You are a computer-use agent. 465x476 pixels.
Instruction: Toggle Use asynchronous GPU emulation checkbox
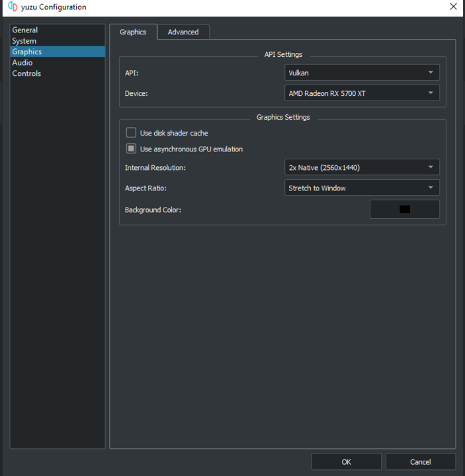click(x=131, y=149)
